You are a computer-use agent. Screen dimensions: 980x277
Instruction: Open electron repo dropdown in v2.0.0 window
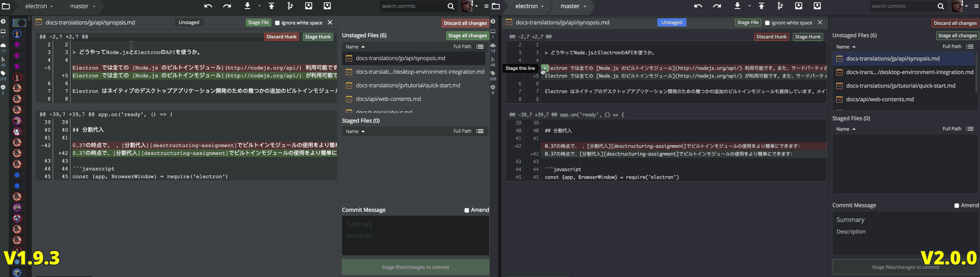530,6
